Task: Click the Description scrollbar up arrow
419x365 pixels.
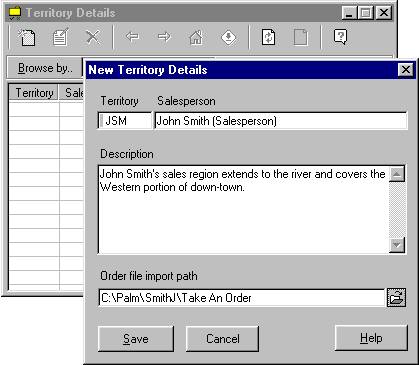Action: (397, 174)
